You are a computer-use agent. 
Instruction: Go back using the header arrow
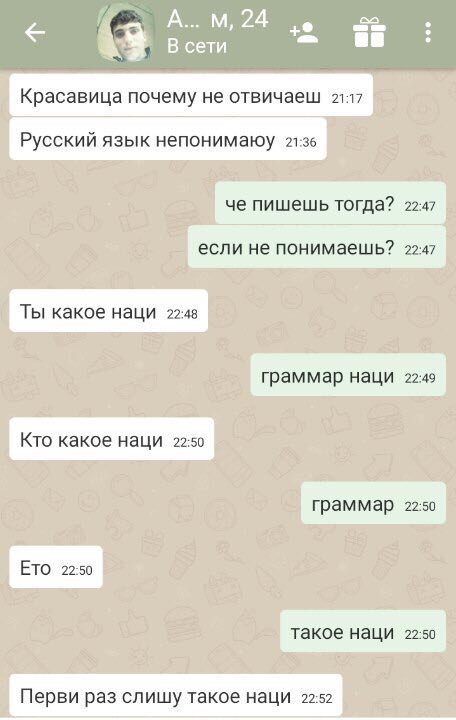[x=35, y=33]
